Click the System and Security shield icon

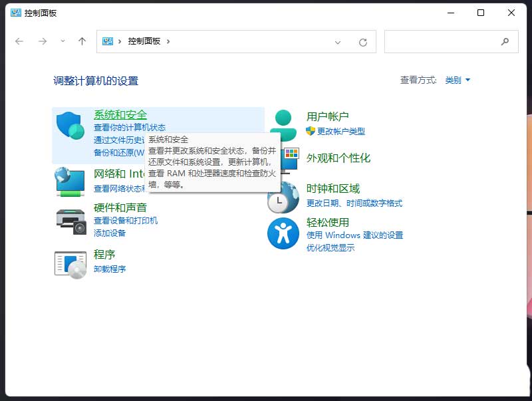point(70,126)
